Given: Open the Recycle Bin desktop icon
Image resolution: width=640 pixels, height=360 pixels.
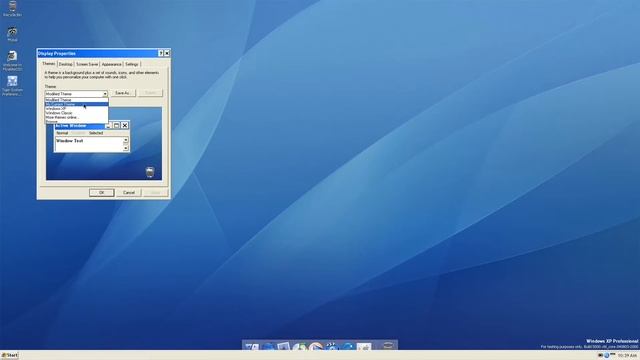Looking at the screenshot, I should 12,8.
